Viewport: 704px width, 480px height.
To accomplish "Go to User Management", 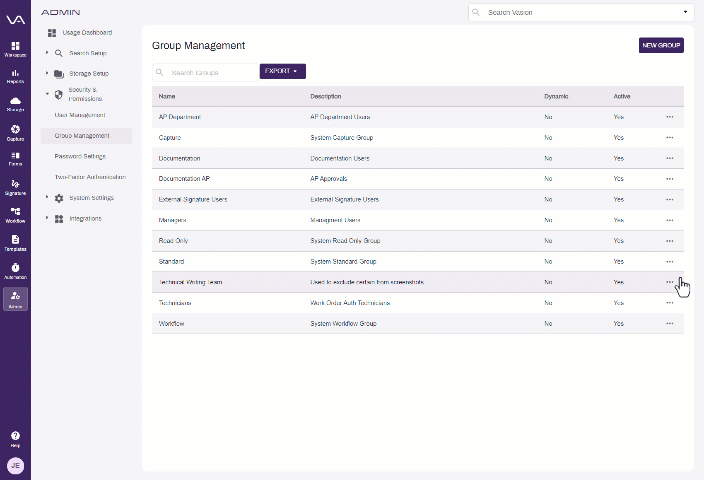I will [x=80, y=115].
